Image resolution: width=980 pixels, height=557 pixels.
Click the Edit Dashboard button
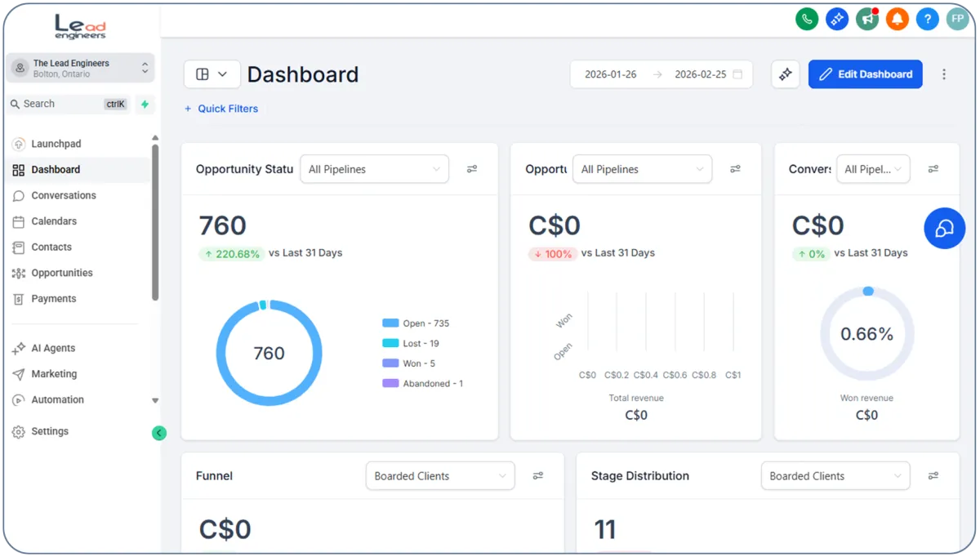coord(865,74)
